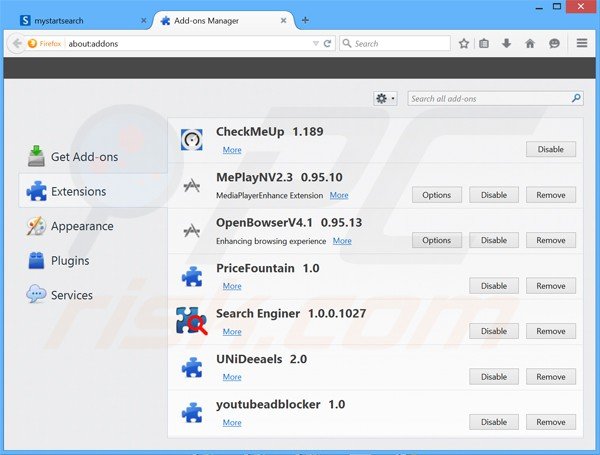Open the downloads arrow icon
The image size is (600, 455).
tap(507, 43)
